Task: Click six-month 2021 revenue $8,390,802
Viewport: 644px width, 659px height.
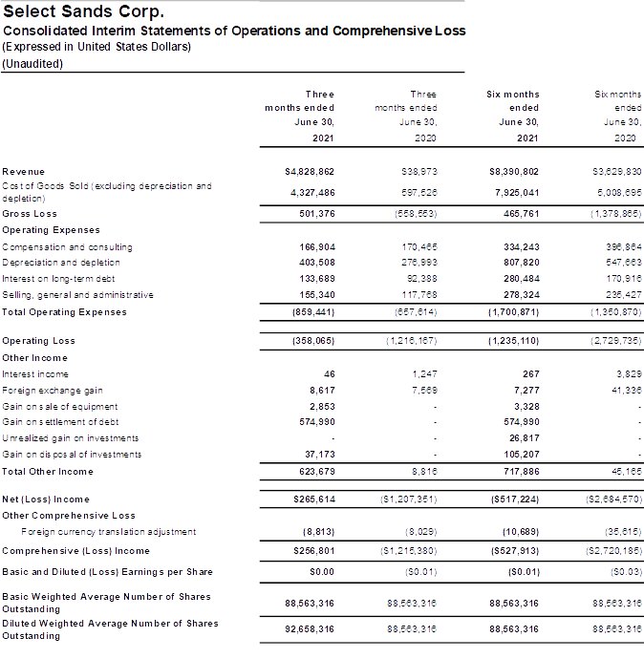Action: tap(514, 172)
